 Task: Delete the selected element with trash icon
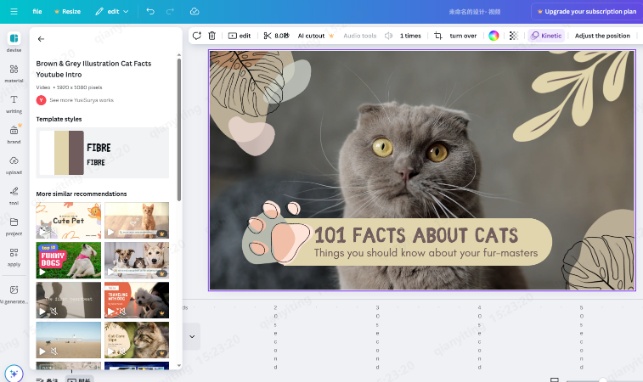click(212, 36)
